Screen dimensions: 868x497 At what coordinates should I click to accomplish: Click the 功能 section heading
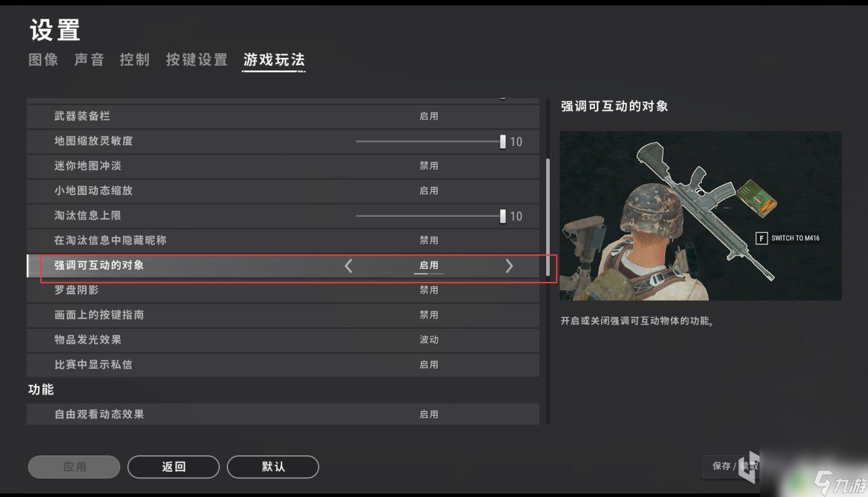[41, 390]
